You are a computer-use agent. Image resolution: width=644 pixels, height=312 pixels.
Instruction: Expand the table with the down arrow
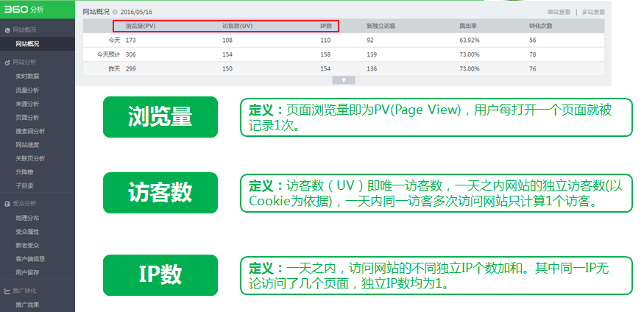click(344, 79)
